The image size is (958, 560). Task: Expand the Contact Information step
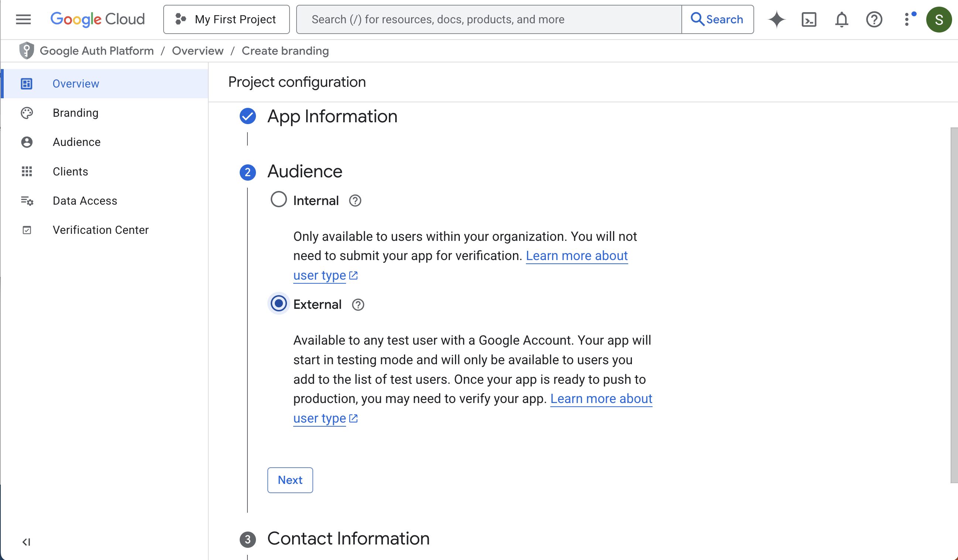(348, 538)
